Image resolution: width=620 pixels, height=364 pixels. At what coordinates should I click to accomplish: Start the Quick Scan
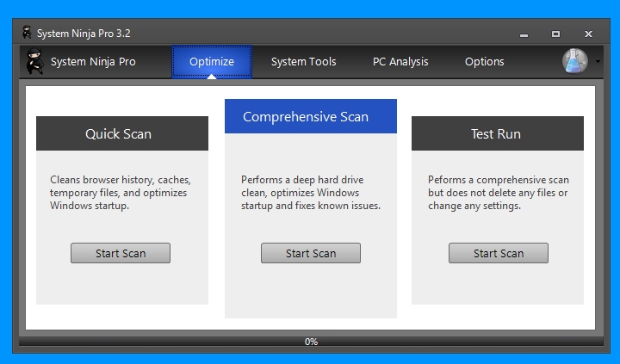pos(121,253)
